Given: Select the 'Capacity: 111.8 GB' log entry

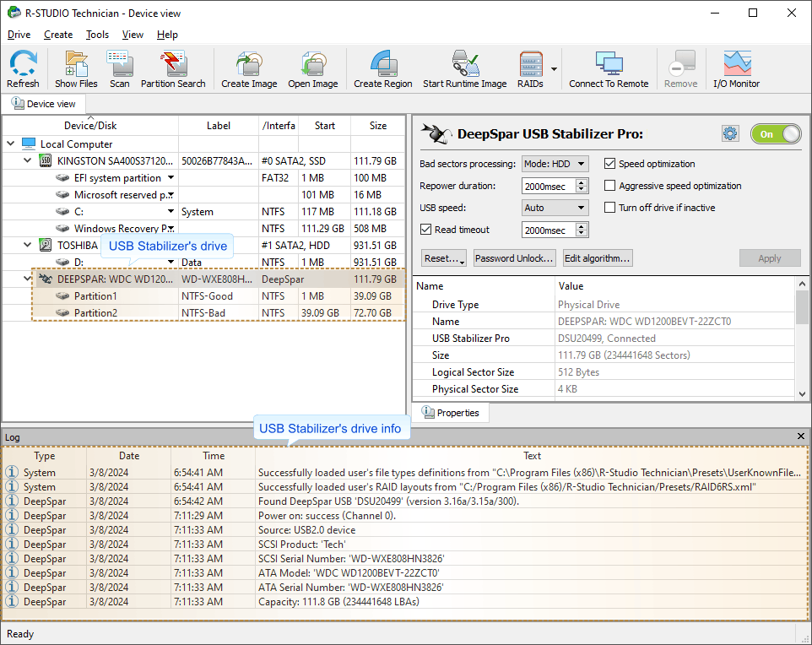Looking at the screenshot, I should pyautogui.click(x=404, y=601).
